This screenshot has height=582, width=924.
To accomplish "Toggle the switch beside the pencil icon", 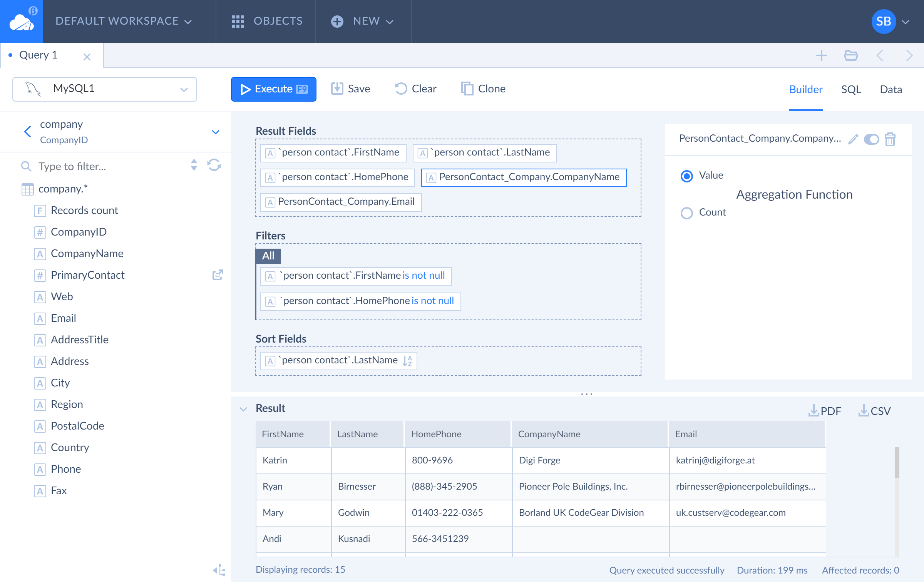I will [x=872, y=139].
